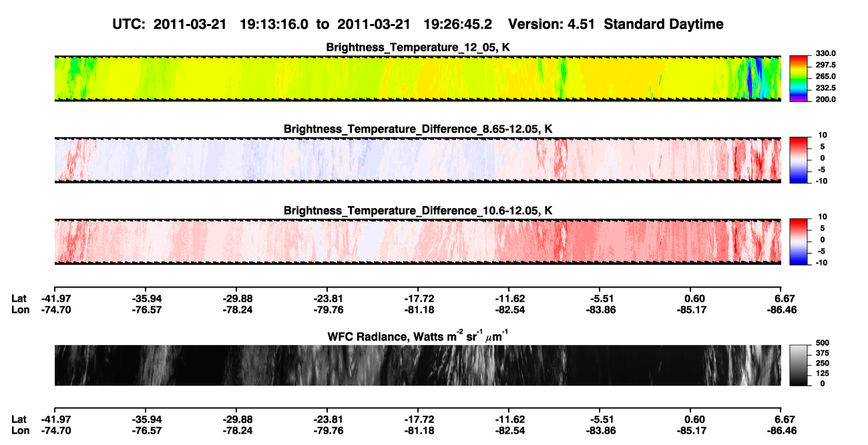Click latitude -35.94 on the upper axis
The height and width of the screenshot is (445, 868).
point(147,298)
